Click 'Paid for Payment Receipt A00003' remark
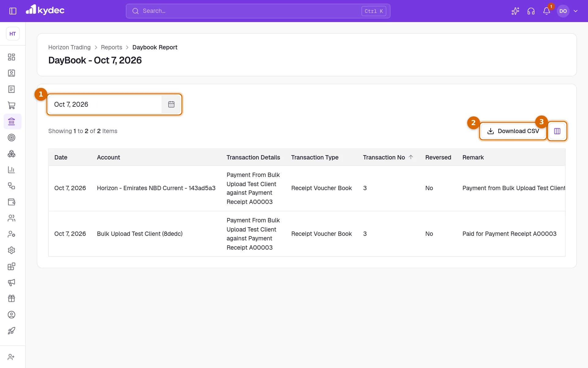588x368 pixels. click(x=509, y=234)
